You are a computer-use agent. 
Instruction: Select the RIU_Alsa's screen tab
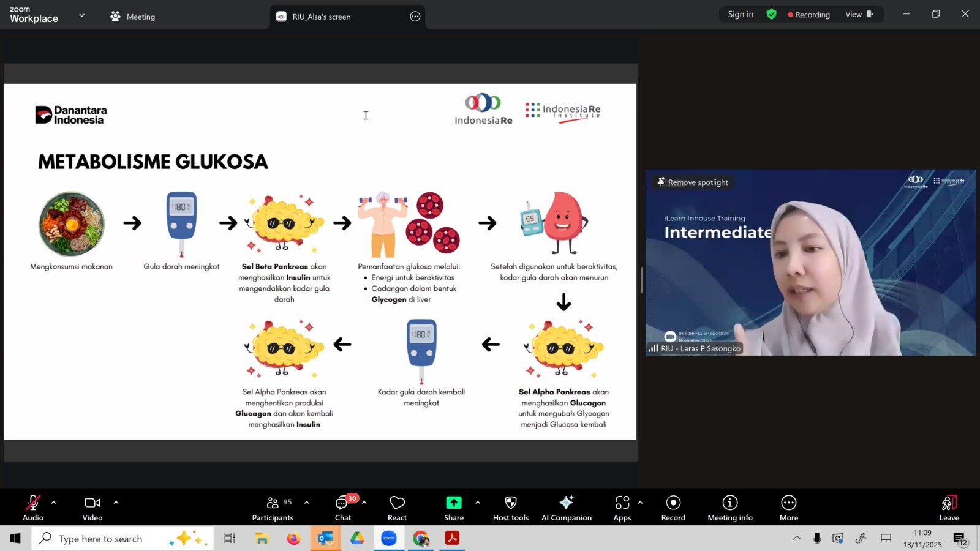pos(321,17)
